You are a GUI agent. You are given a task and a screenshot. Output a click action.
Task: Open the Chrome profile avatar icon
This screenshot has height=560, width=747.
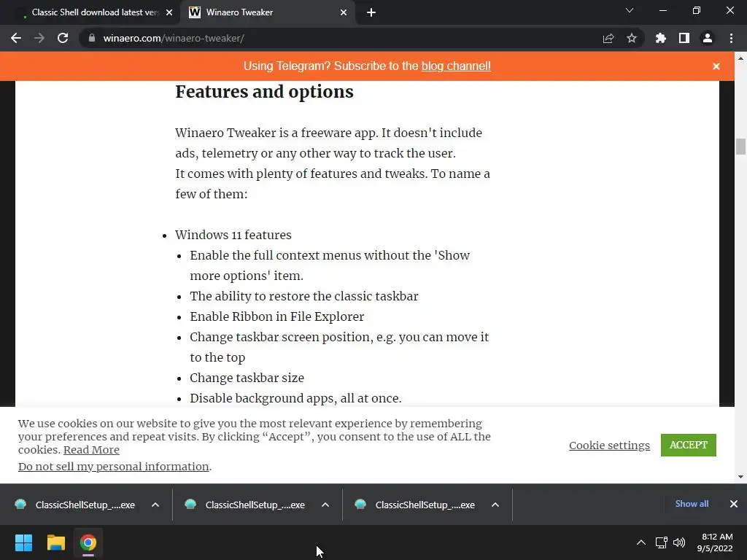(x=708, y=38)
